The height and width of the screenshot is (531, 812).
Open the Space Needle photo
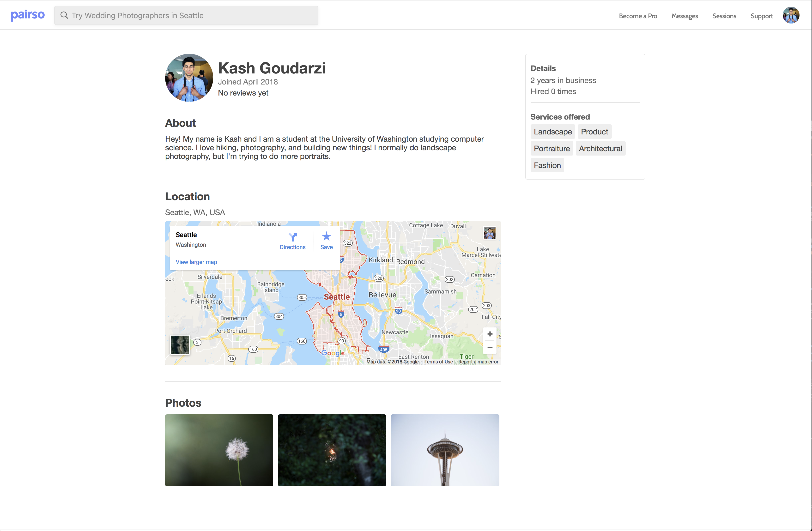point(445,450)
